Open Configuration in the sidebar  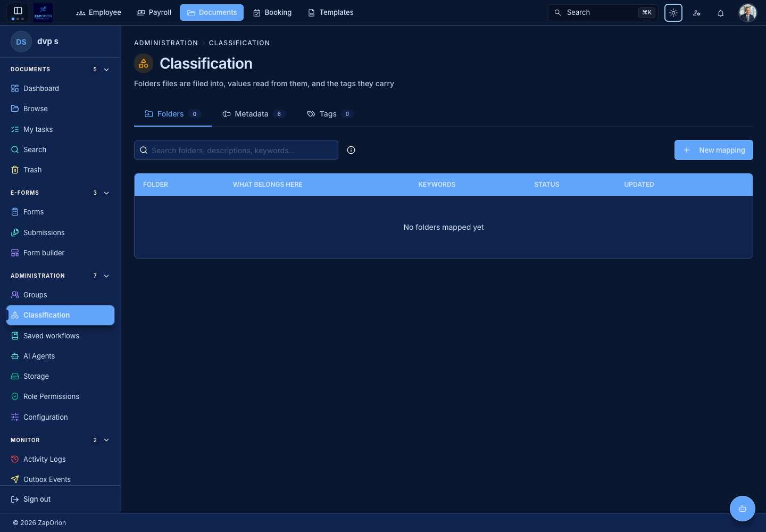point(60,417)
